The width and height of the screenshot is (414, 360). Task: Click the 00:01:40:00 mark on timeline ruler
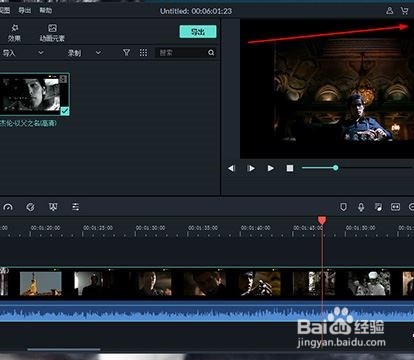coord(256,228)
